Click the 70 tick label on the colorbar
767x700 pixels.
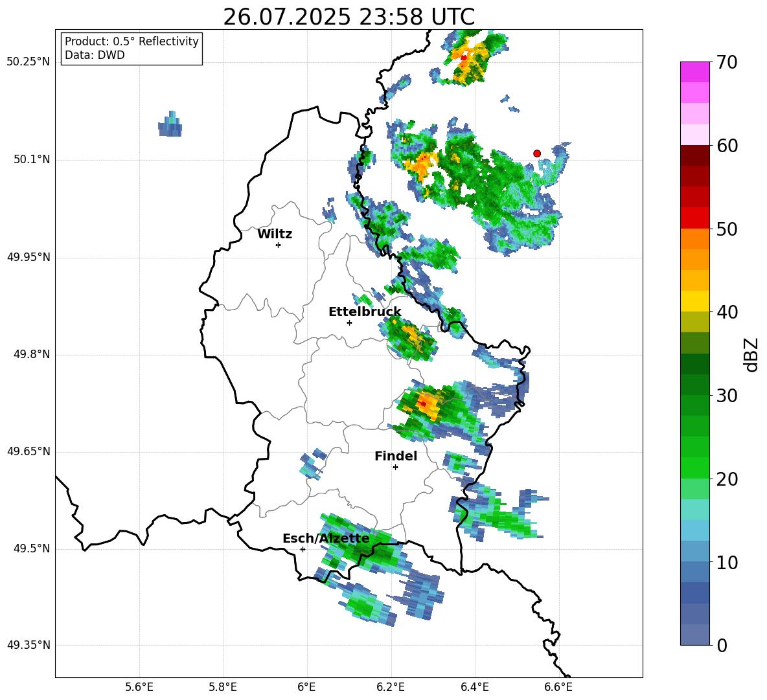727,62
